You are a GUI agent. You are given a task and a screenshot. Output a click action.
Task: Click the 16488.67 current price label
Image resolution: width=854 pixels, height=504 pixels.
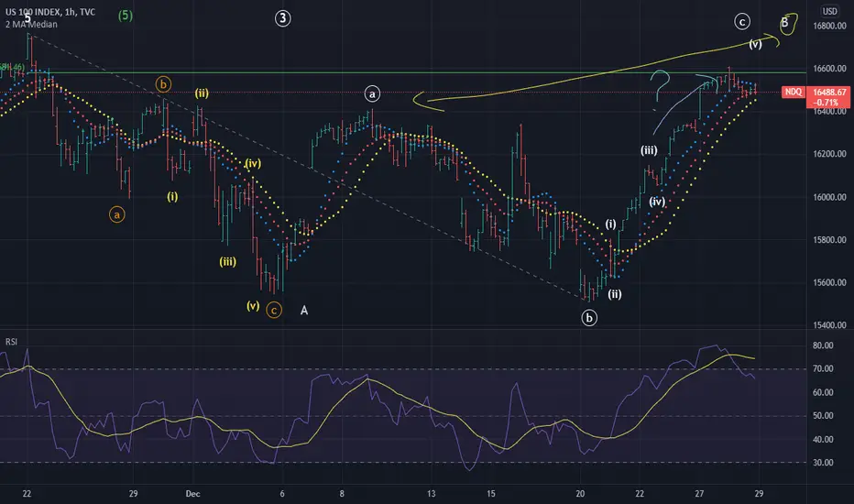[x=829, y=92]
